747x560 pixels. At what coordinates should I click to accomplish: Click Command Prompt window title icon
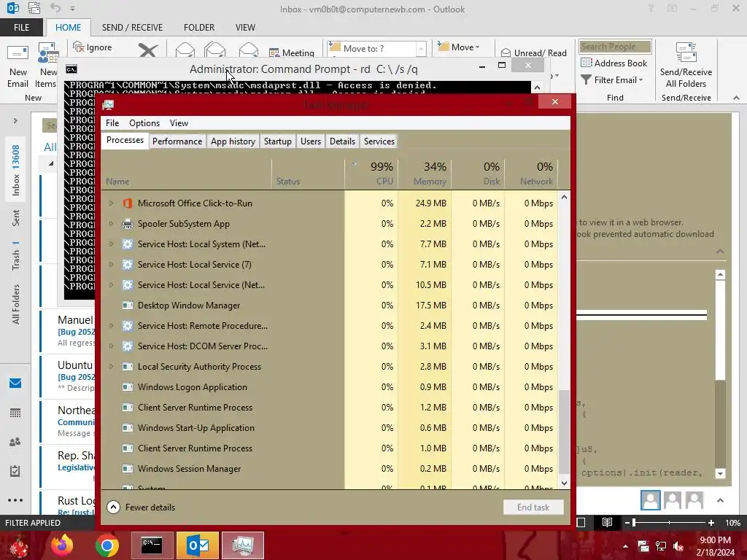point(71,69)
